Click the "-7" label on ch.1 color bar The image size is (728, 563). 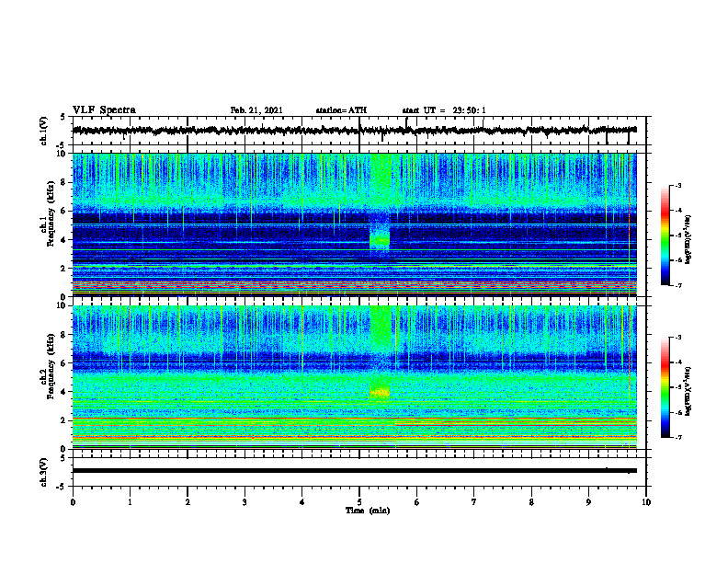(x=677, y=285)
